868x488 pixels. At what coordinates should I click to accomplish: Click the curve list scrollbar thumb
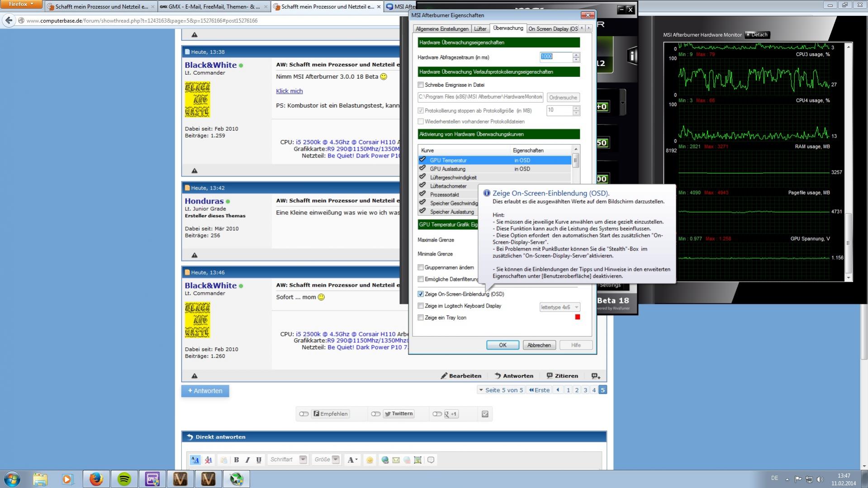click(x=576, y=160)
